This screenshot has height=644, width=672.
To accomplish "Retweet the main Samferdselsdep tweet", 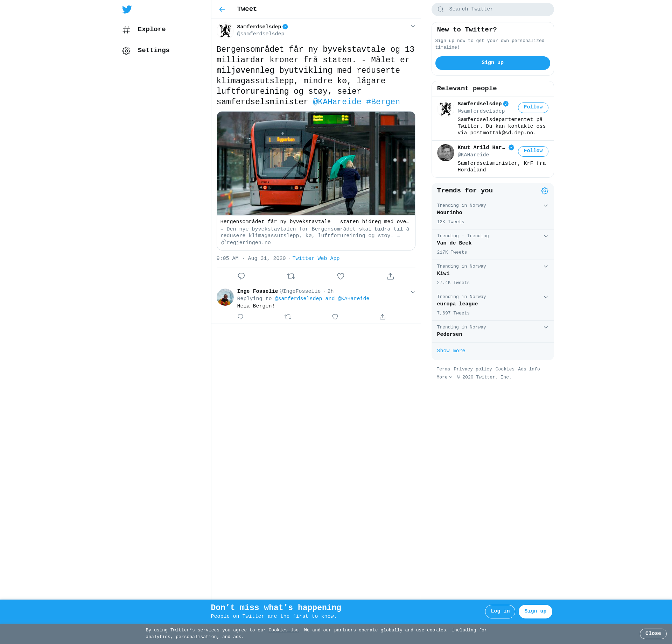I will click(x=291, y=276).
